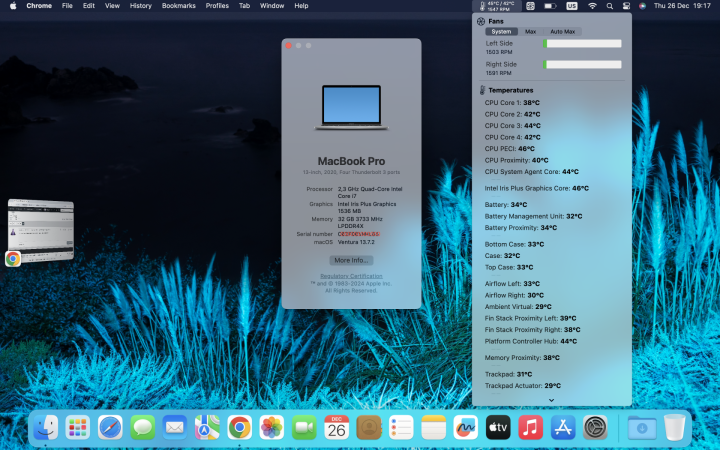Open Spotlight search in menu bar

(609, 6)
